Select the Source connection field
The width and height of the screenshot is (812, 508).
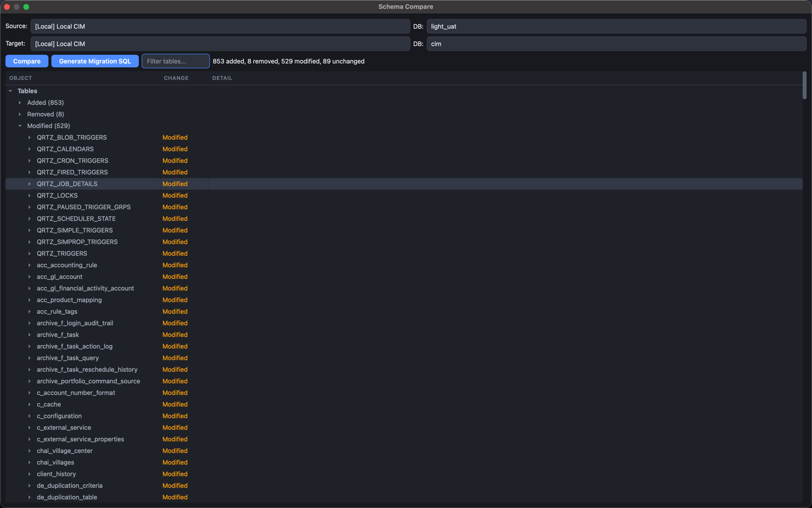(x=220, y=26)
